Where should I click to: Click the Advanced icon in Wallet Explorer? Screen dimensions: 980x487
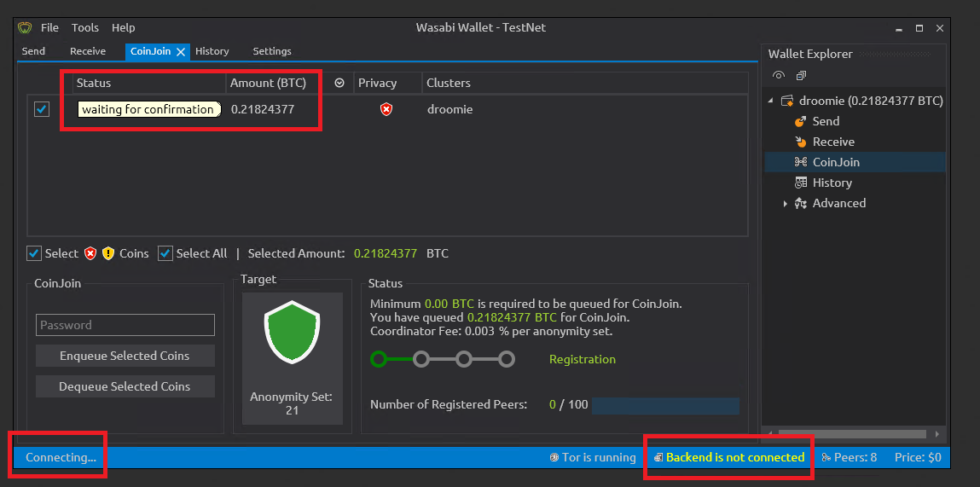[x=801, y=203]
